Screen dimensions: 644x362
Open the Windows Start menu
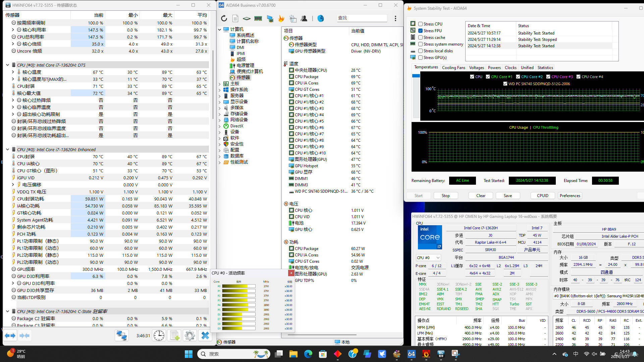click(189, 354)
